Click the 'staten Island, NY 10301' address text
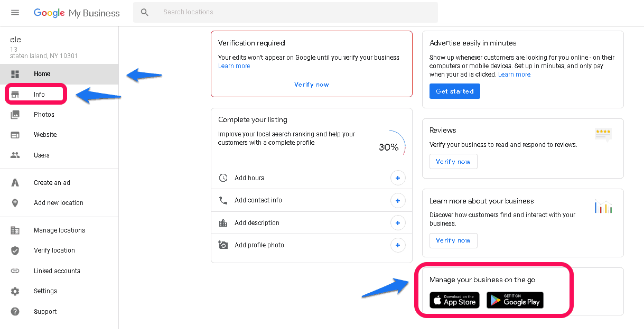Viewport: 644px width, 335px height. point(44,56)
